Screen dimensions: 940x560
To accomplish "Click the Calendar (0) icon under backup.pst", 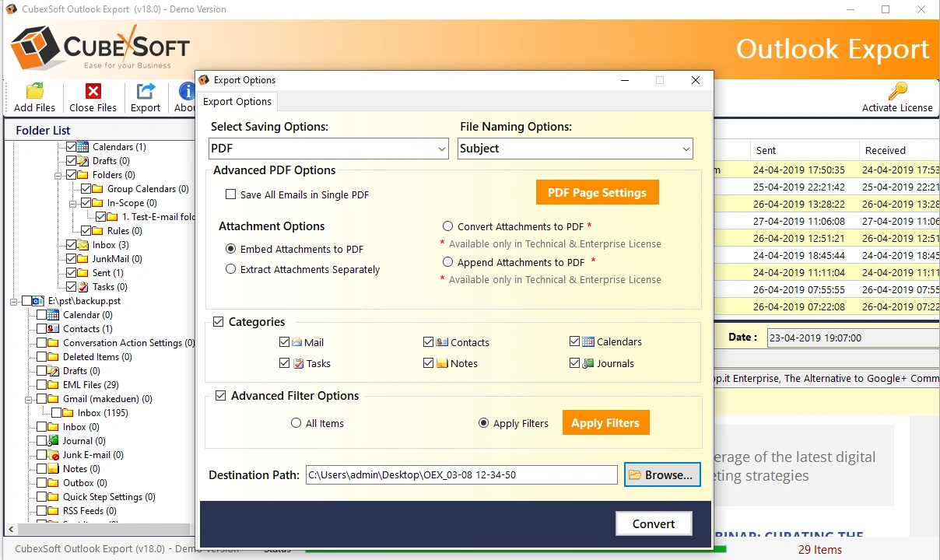I will coord(54,315).
